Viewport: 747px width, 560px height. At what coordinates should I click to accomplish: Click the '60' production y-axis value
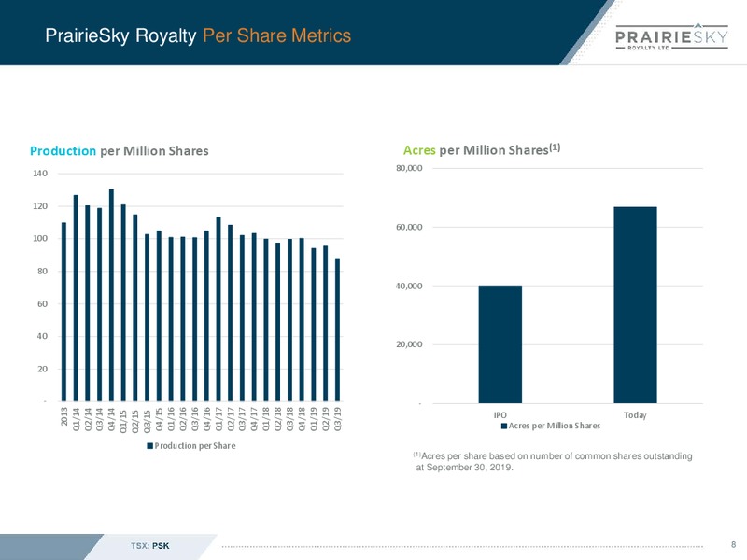tap(42, 304)
